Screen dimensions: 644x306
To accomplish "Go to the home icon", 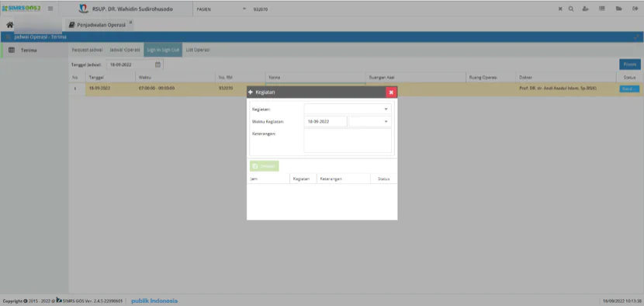I will (10, 25).
